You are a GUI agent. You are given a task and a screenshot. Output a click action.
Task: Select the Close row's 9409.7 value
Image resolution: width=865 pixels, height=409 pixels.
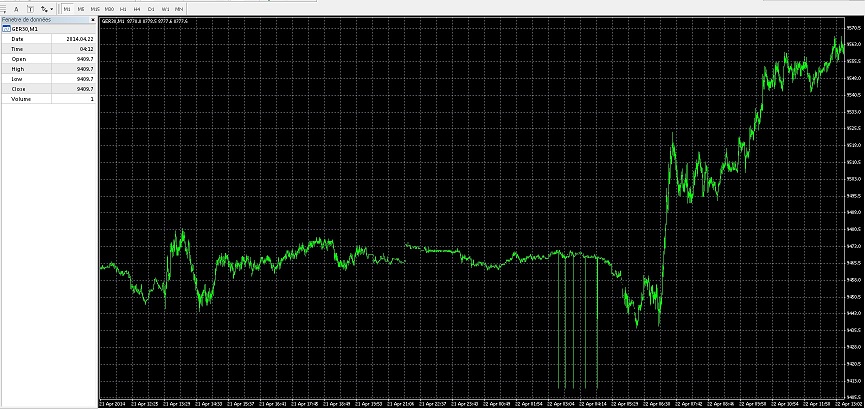[x=87, y=89]
